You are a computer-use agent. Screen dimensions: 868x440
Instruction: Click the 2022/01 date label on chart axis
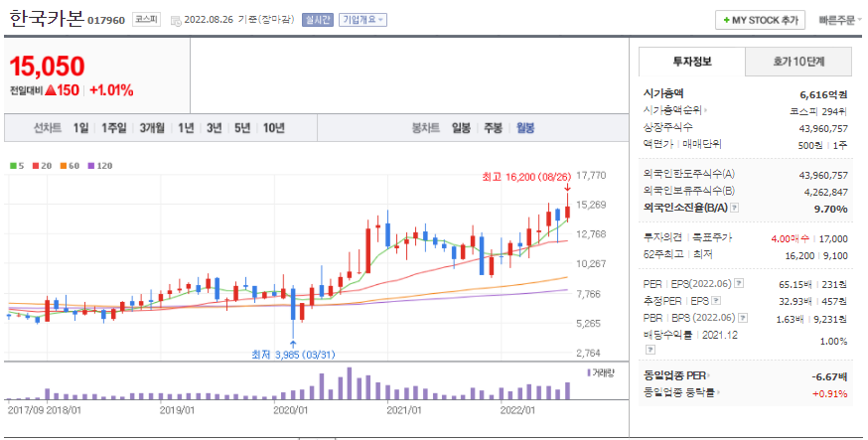coord(517,410)
